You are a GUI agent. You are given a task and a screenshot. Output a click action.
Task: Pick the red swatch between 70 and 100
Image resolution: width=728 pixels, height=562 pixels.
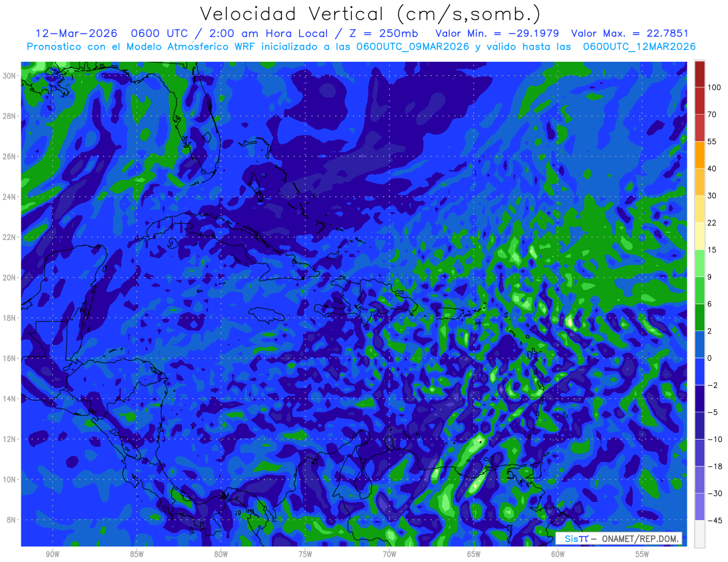click(699, 101)
